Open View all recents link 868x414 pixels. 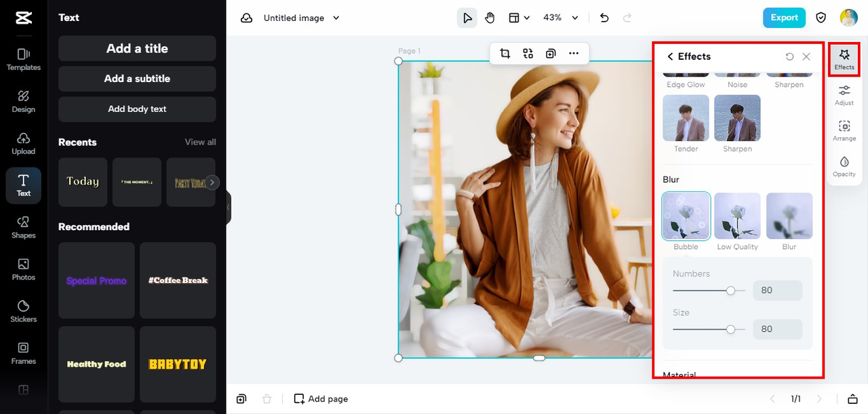click(x=201, y=142)
